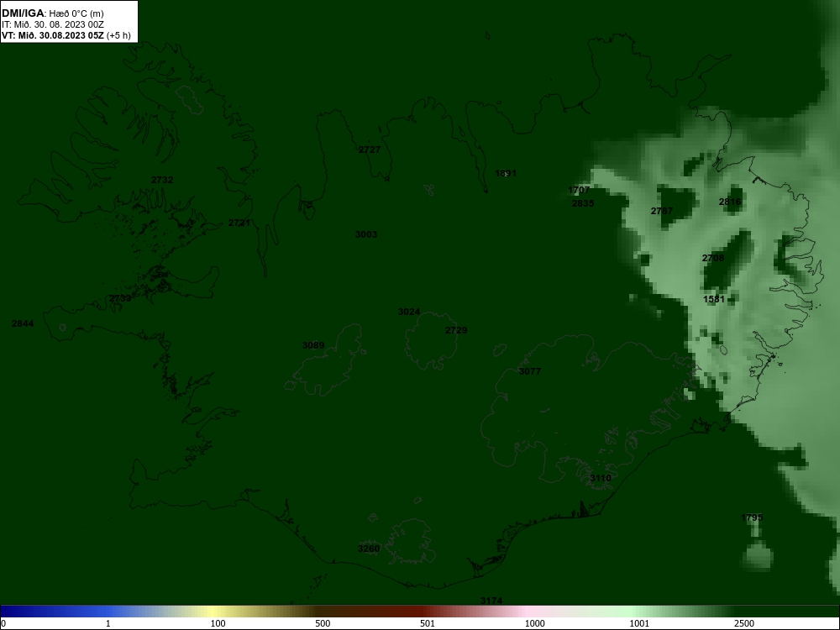Click the map value 3024
Viewport: 840px width, 630px height.
409,312
